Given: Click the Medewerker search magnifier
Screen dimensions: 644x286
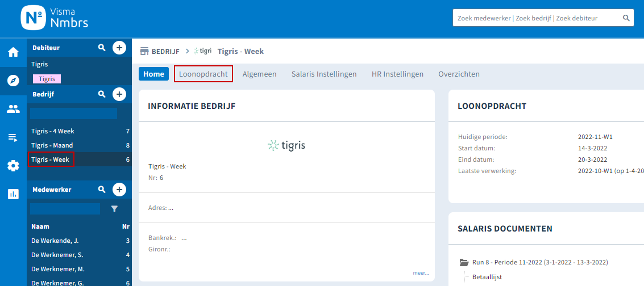Looking at the screenshot, I should [101, 190].
